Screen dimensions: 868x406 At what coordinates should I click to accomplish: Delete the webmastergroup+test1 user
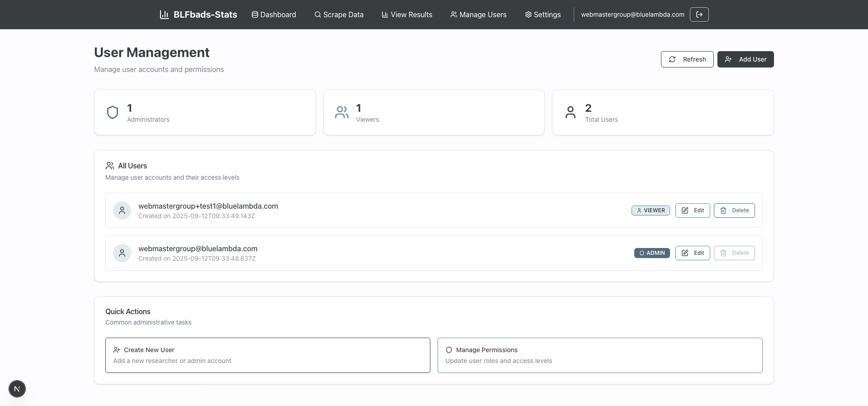click(734, 210)
